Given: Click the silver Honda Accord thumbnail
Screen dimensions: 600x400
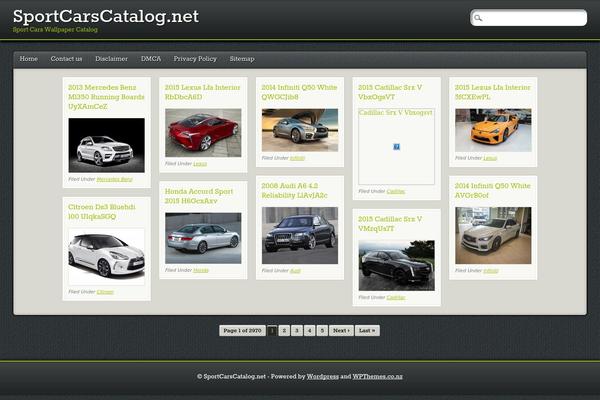Looking at the screenshot, I should point(203,238).
